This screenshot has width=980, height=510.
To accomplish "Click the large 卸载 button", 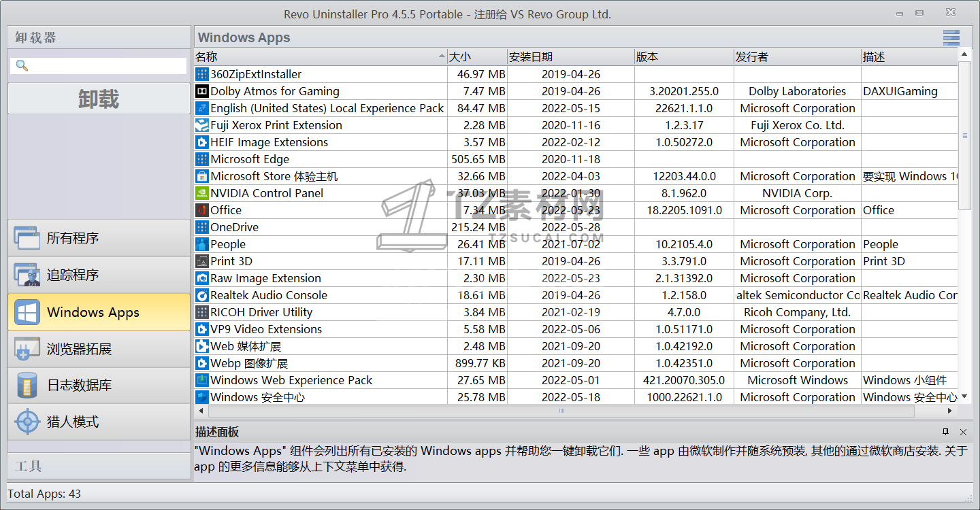I will pos(99,99).
